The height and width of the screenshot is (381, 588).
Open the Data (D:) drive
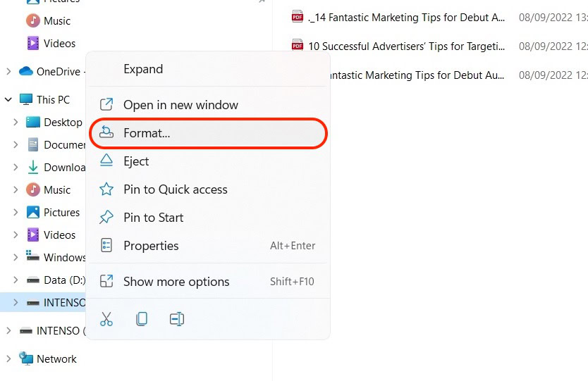click(x=63, y=280)
